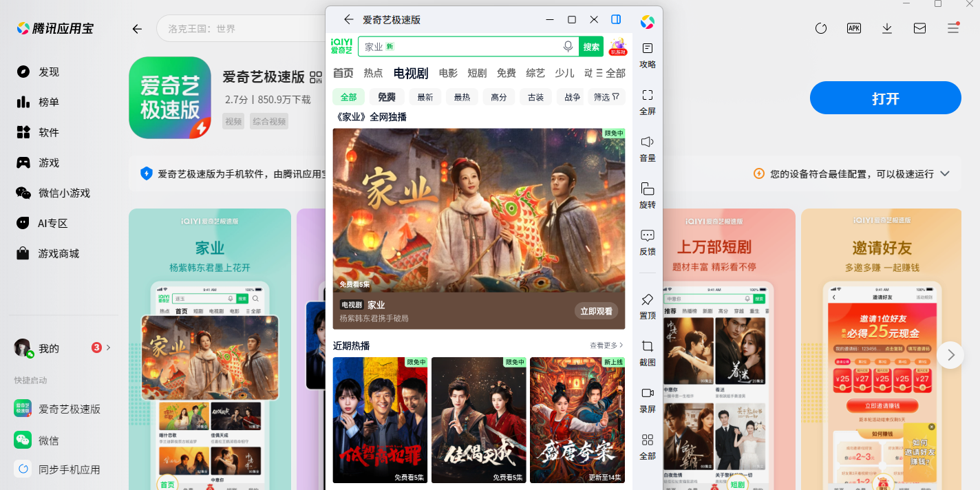This screenshot has width=980, height=490.
Task: Open the hamburger menu with red dot
Action: (x=953, y=28)
